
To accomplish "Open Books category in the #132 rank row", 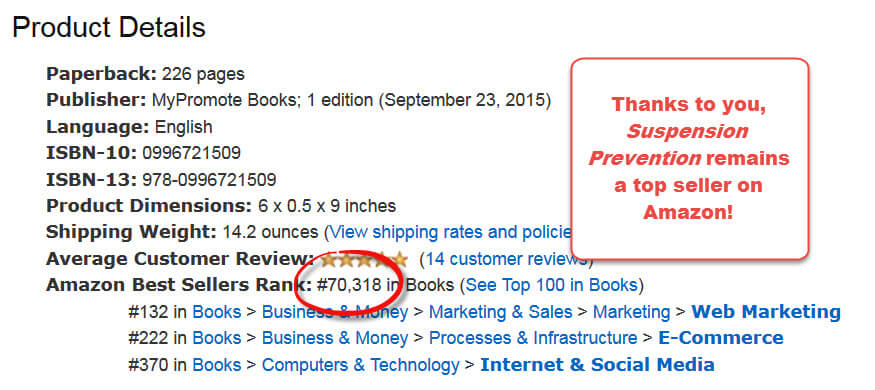I will [x=217, y=312].
